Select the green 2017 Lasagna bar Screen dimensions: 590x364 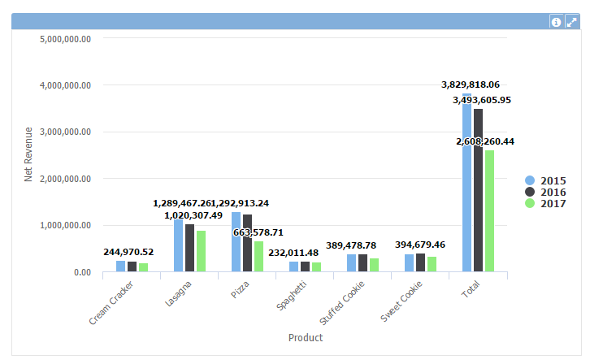pos(201,251)
